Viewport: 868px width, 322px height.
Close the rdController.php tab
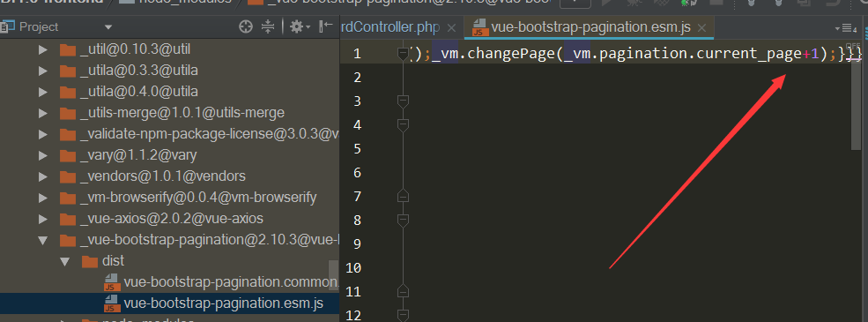coord(451,27)
